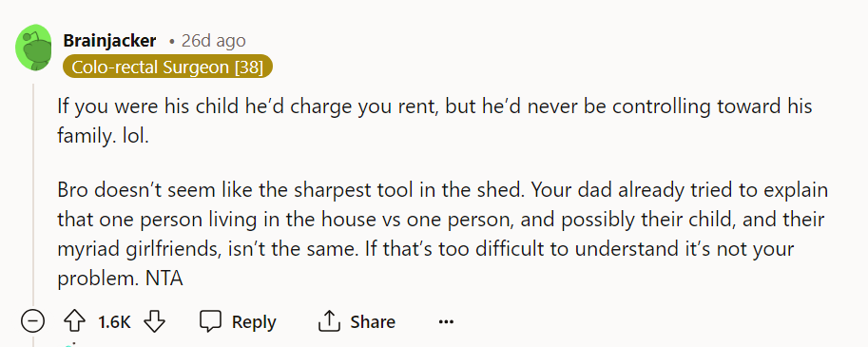
Task: Open Brainjacker's green avatar image
Action: tap(33, 48)
